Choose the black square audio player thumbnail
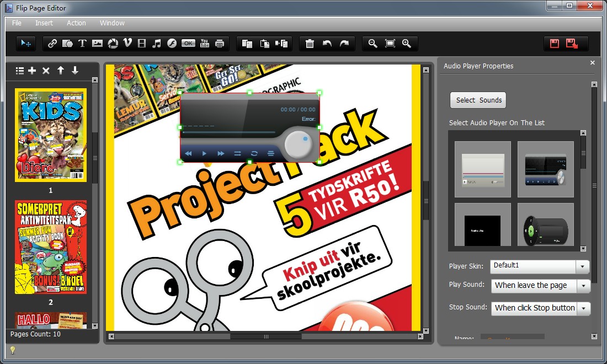This screenshot has width=607, height=364. coord(483,225)
